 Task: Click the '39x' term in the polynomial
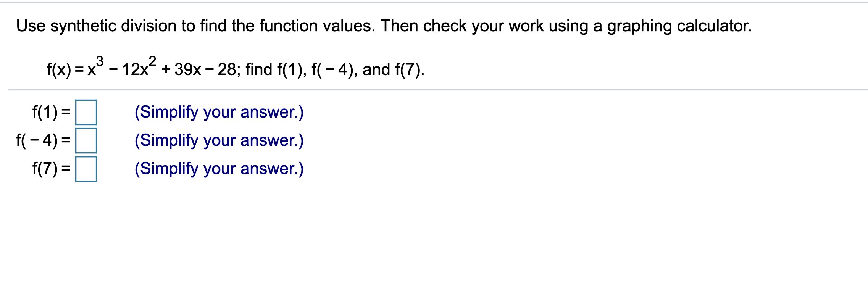188,70
